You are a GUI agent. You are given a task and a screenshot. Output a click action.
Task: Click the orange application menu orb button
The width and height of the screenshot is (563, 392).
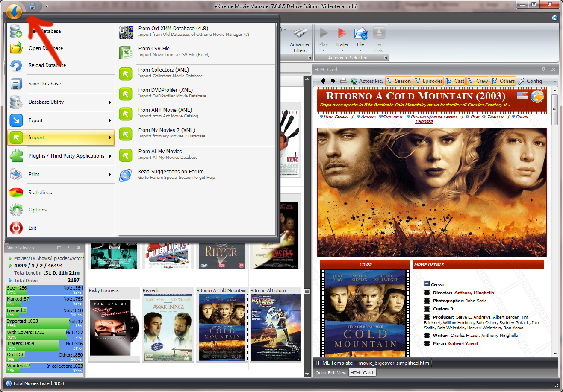pyautogui.click(x=14, y=11)
